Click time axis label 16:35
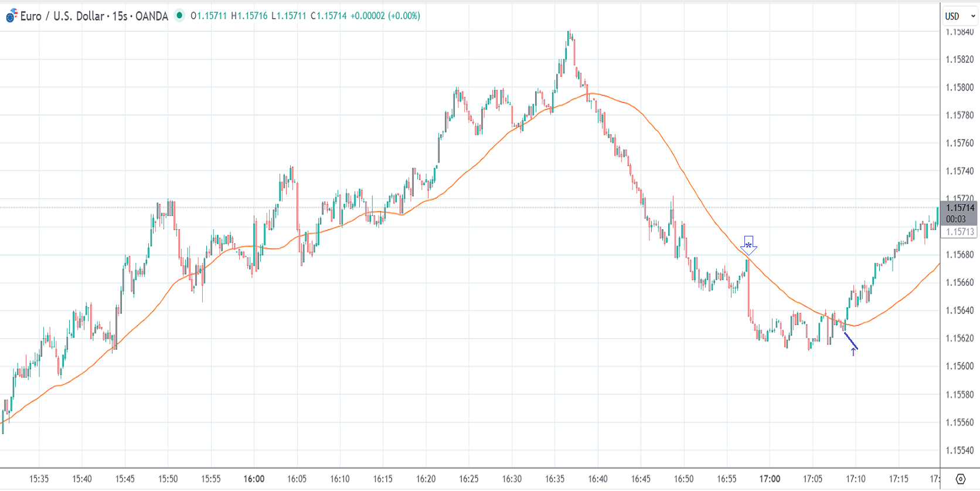The image size is (980, 491). 555,479
